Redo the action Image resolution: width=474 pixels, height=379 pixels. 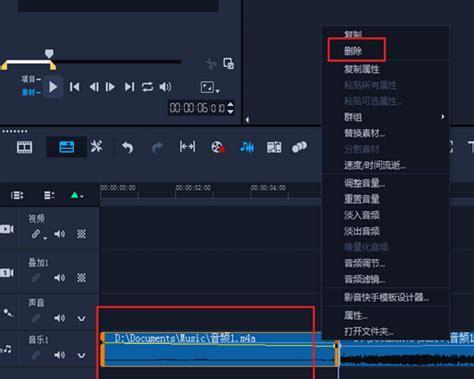pos(157,147)
